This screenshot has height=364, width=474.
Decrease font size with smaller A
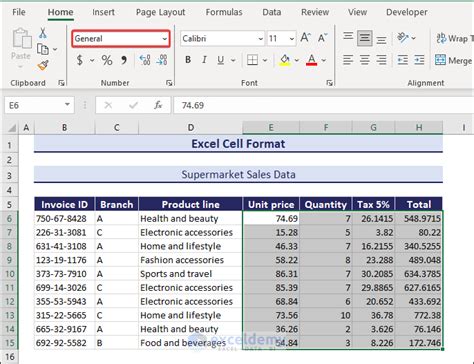[322, 38]
